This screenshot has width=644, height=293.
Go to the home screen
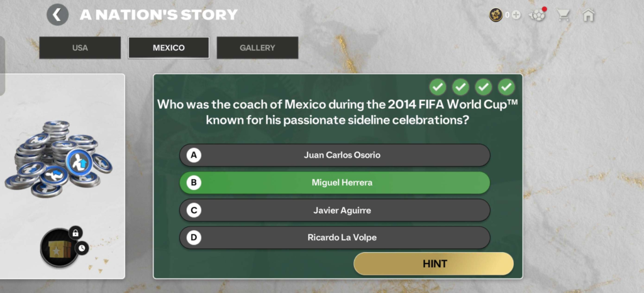(x=589, y=15)
